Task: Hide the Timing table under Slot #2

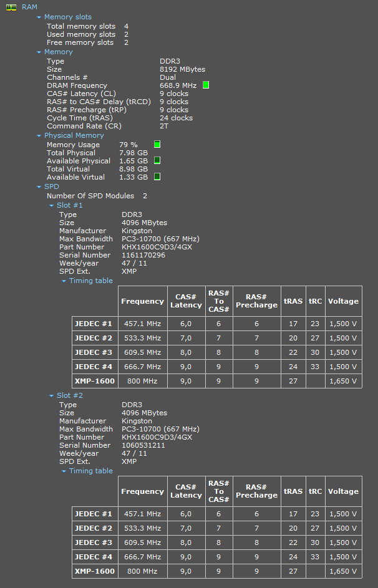Action: click(x=64, y=471)
